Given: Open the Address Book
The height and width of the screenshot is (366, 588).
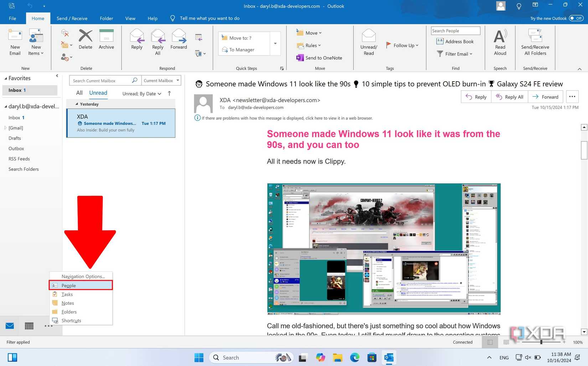Looking at the screenshot, I should click(455, 41).
